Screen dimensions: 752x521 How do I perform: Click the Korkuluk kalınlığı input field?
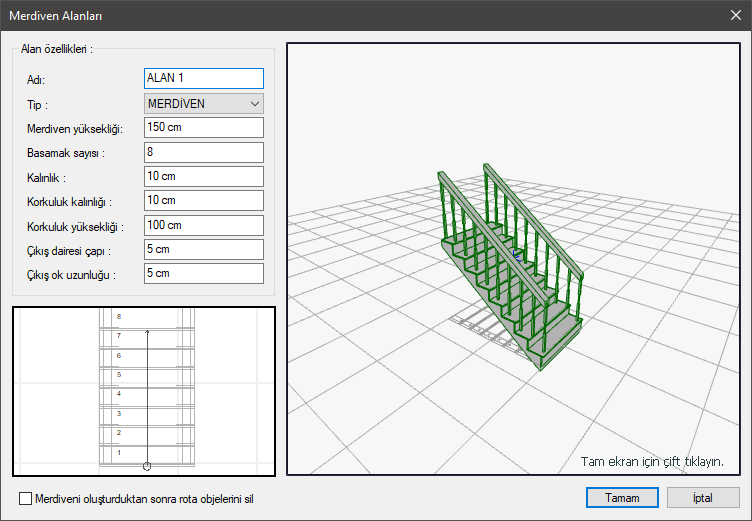pos(203,201)
